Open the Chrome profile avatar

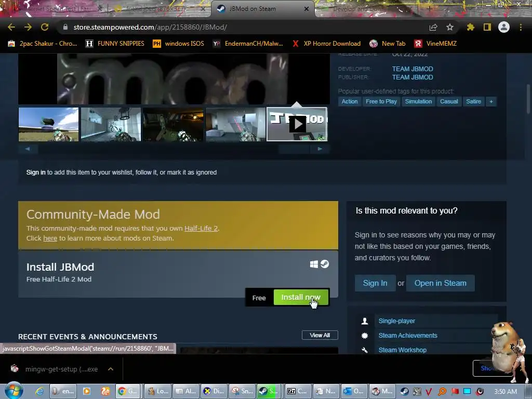coord(504,27)
